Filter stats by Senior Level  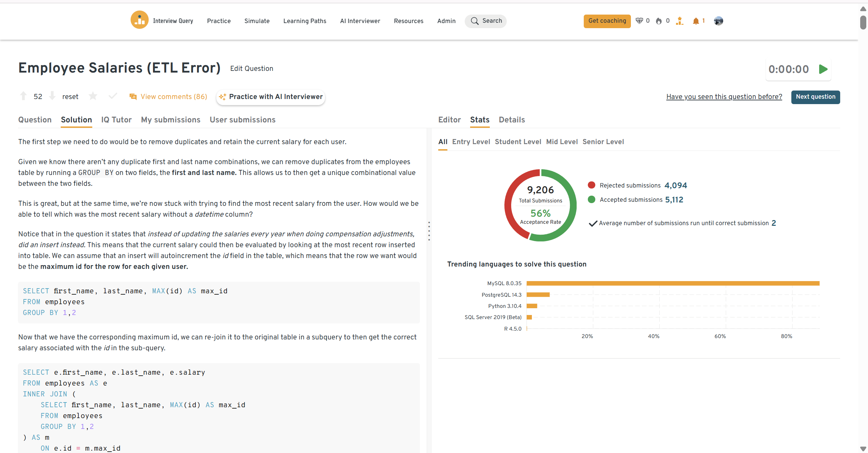(x=603, y=142)
